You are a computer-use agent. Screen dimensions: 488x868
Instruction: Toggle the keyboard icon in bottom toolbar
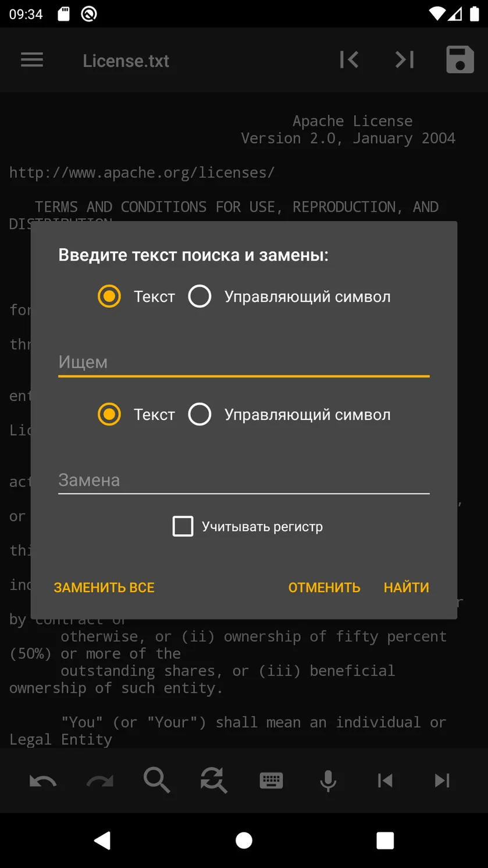click(x=271, y=780)
